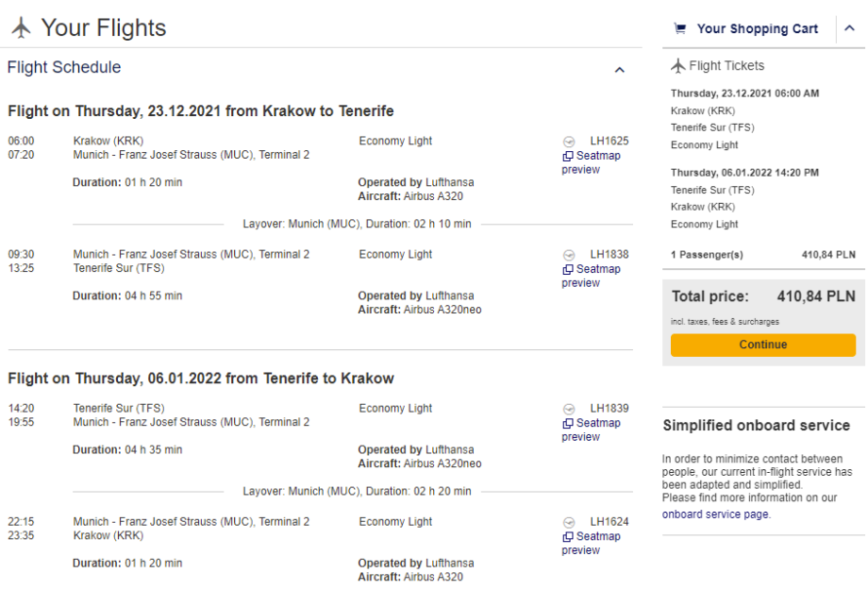Click the Your Shopping Cart heading
Viewport: 868px width, 590px height.
point(757,29)
